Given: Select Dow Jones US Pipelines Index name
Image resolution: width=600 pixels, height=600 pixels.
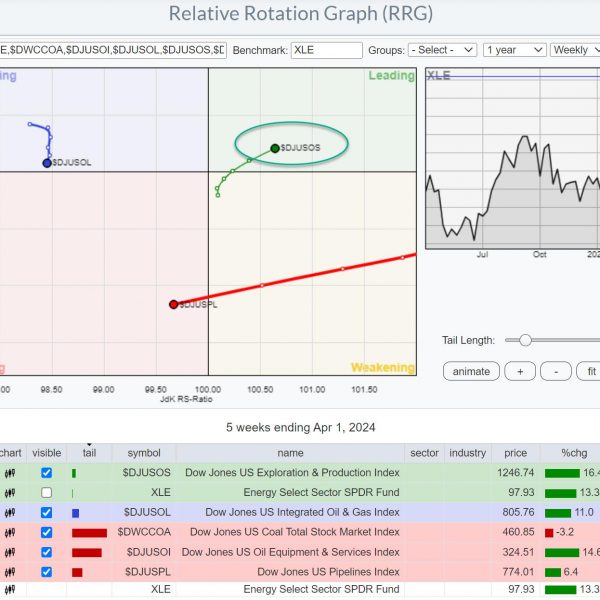Looking at the screenshot, I should [x=328, y=572].
